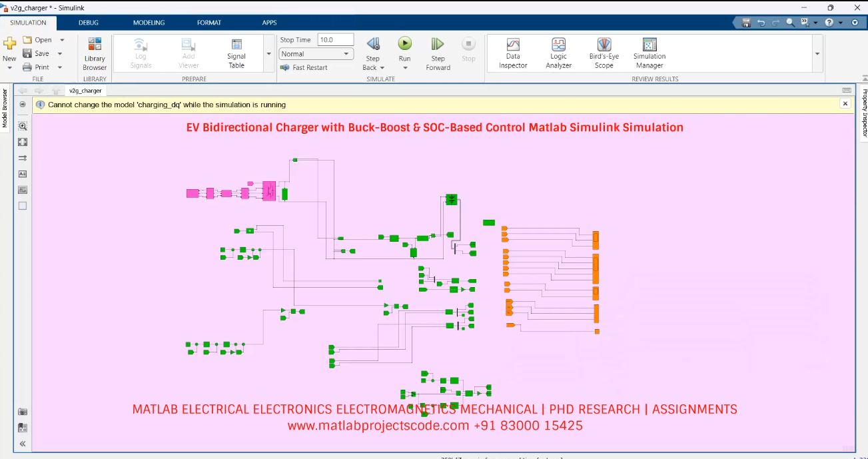The image size is (868, 459).
Task: Open the Library Browser
Action: [95, 53]
